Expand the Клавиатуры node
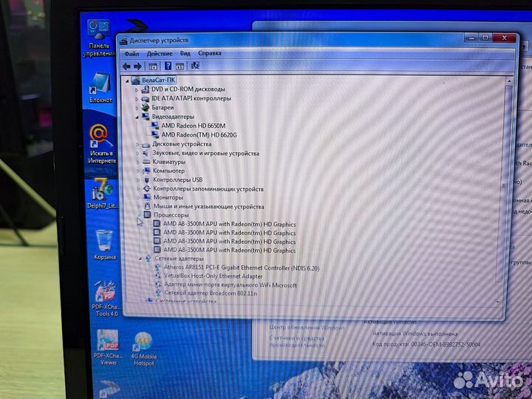The height and width of the screenshot is (399, 532). click(137, 163)
